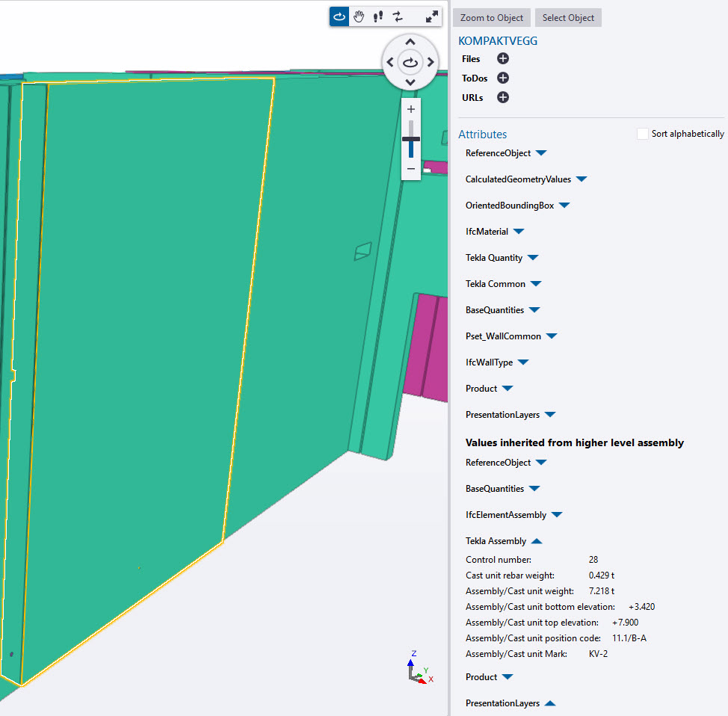Enable the Sort alphabetically checkbox
The height and width of the screenshot is (716, 728).
tap(643, 133)
